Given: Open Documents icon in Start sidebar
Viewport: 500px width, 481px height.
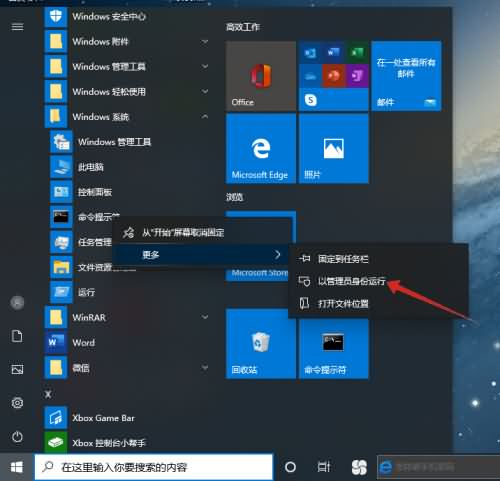Looking at the screenshot, I should tap(17, 336).
